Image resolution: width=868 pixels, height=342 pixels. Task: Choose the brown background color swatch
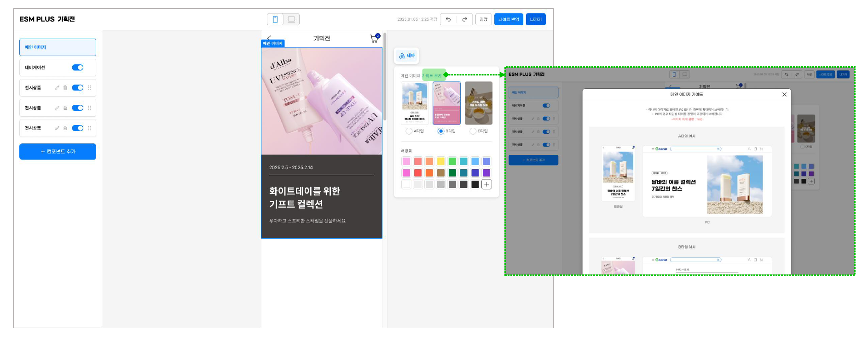coord(441,173)
